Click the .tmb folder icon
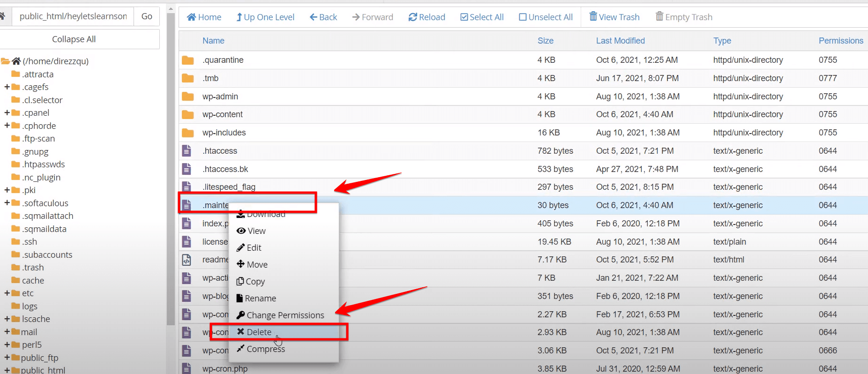Screen dimensions: 868x374 (x=188, y=78)
